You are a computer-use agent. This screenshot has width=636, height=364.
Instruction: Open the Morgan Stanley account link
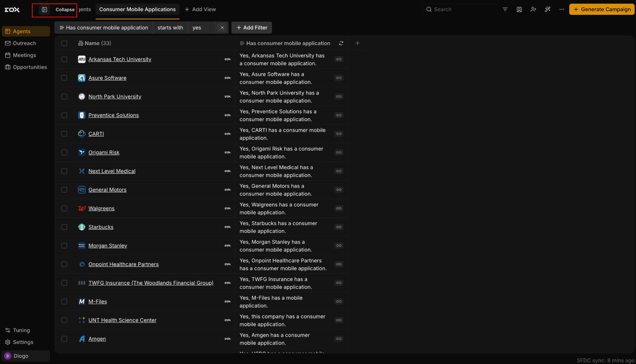(x=108, y=245)
